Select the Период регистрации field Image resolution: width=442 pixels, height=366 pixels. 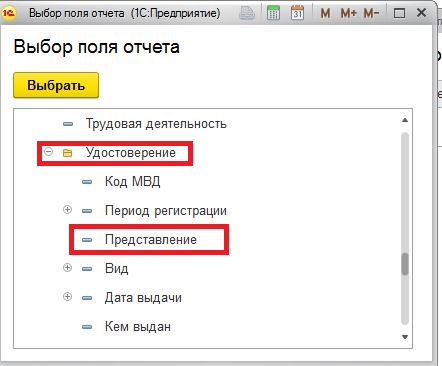(x=166, y=211)
